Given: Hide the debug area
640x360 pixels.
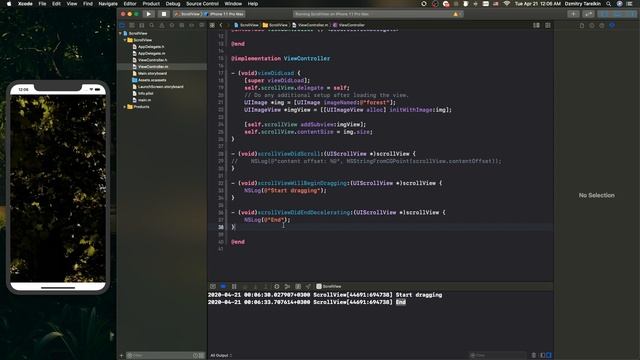Looking at the screenshot, I should tap(213, 287).
